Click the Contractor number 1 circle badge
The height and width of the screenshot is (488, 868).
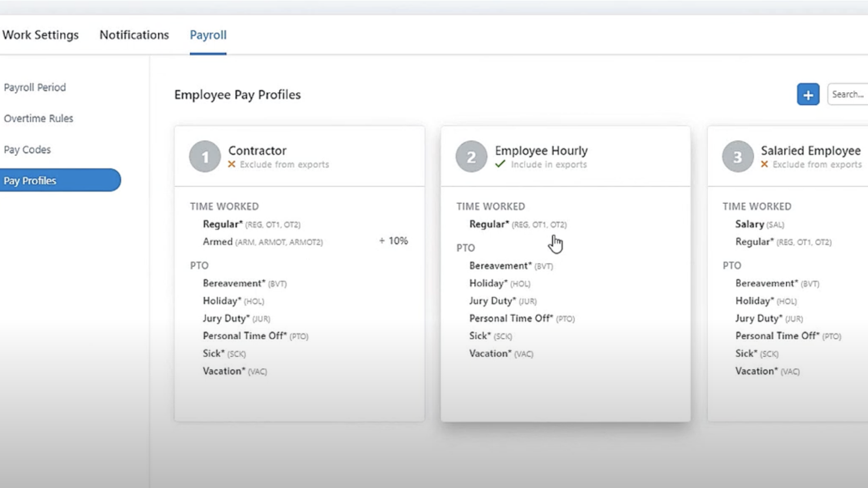click(205, 156)
